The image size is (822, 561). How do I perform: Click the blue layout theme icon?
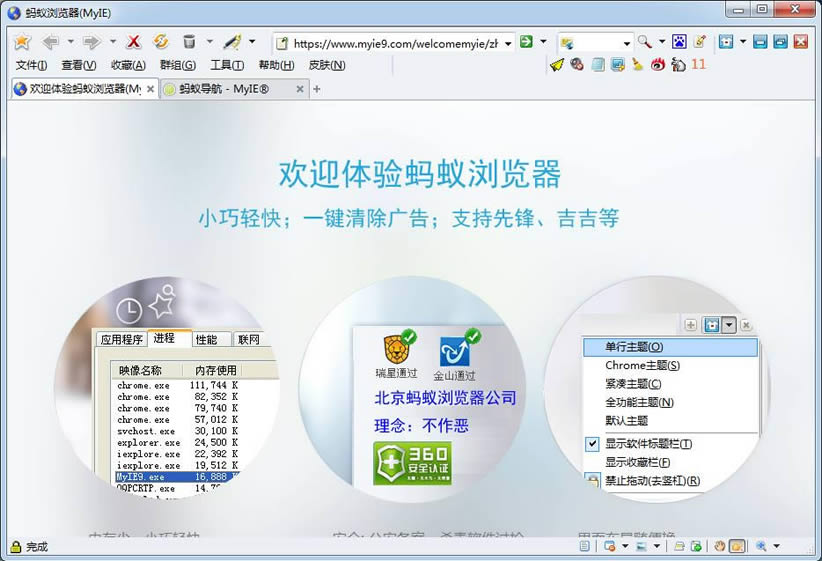point(726,41)
